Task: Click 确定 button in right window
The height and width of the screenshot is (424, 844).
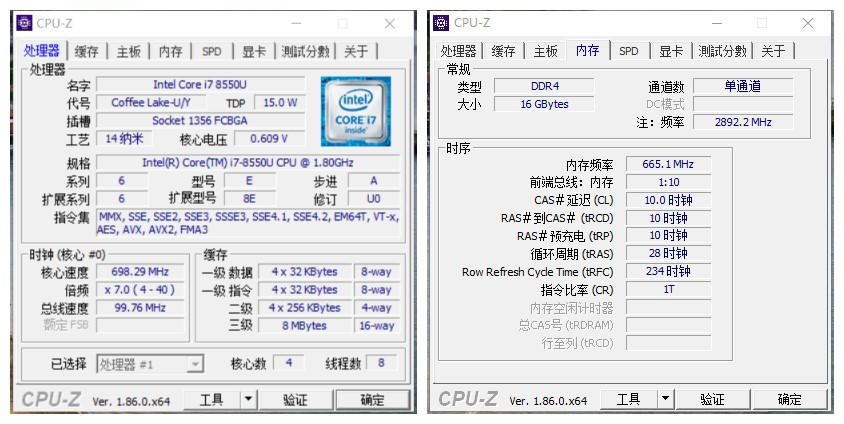Action: tap(790, 399)
